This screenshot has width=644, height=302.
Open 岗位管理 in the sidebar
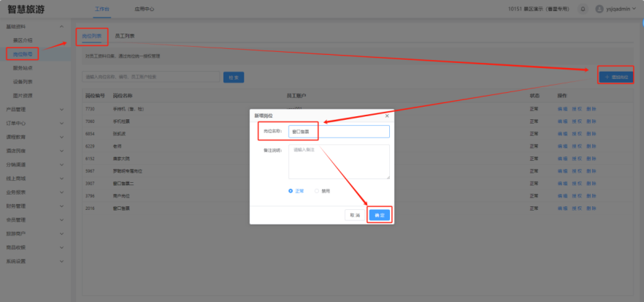(x=23, y=54)
